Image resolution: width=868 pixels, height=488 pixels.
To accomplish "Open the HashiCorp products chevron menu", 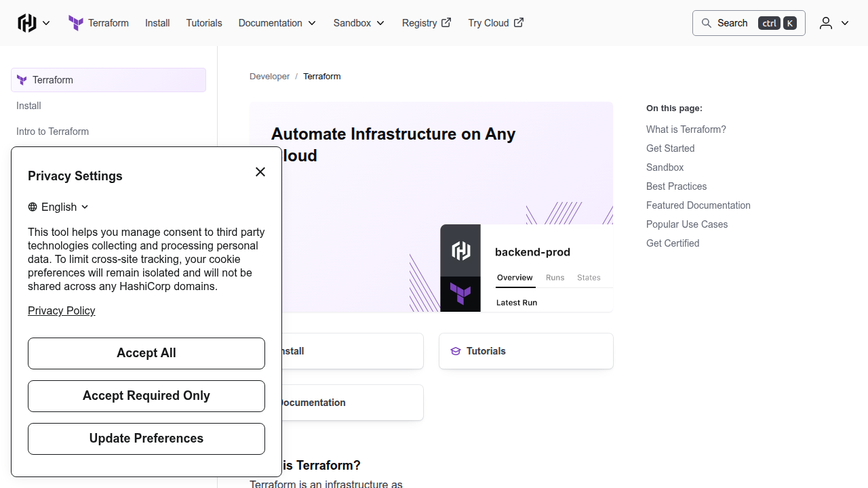I will [x=46, y=23].
